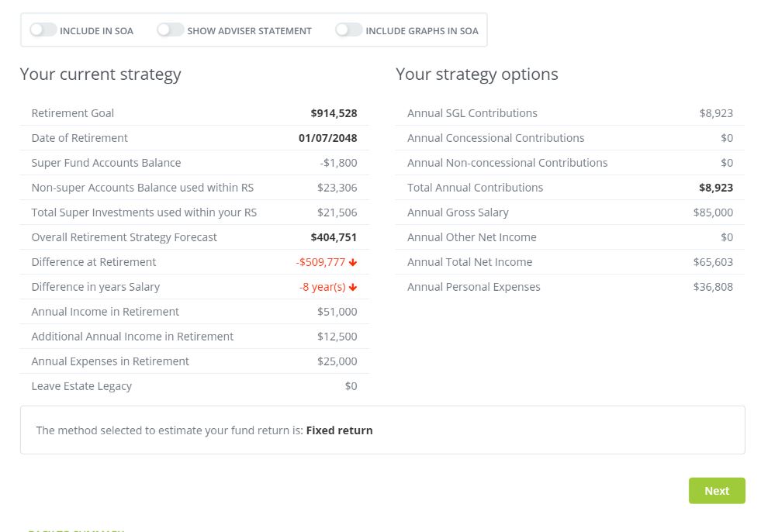Click the green Next button
Viewport: 768px width, 532px height.
point(716,491)
